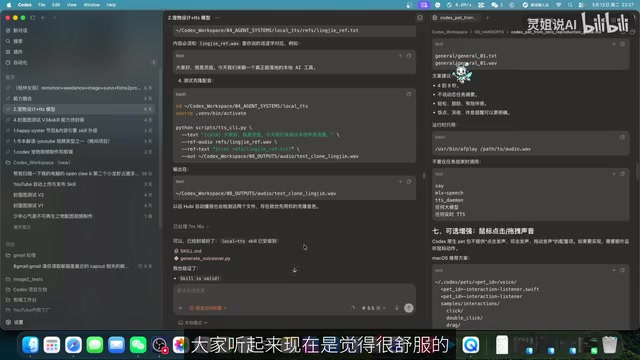Open the Edit menu

point(56,5)
